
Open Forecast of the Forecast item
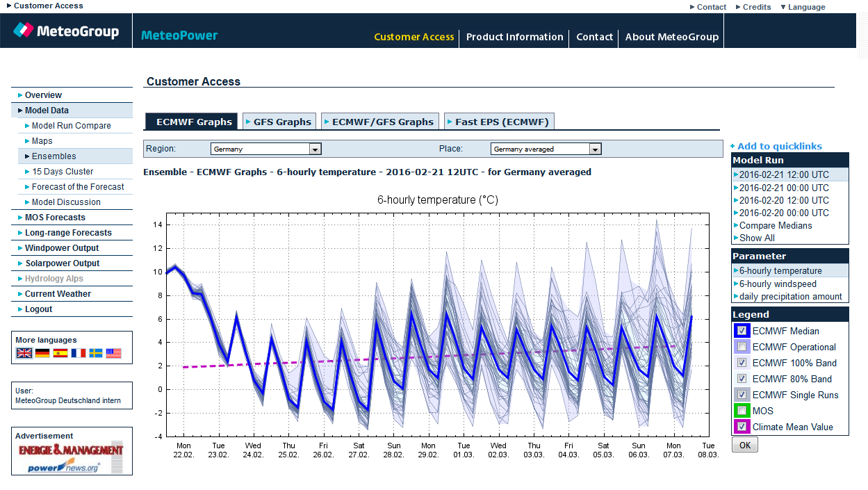[76, 187]
